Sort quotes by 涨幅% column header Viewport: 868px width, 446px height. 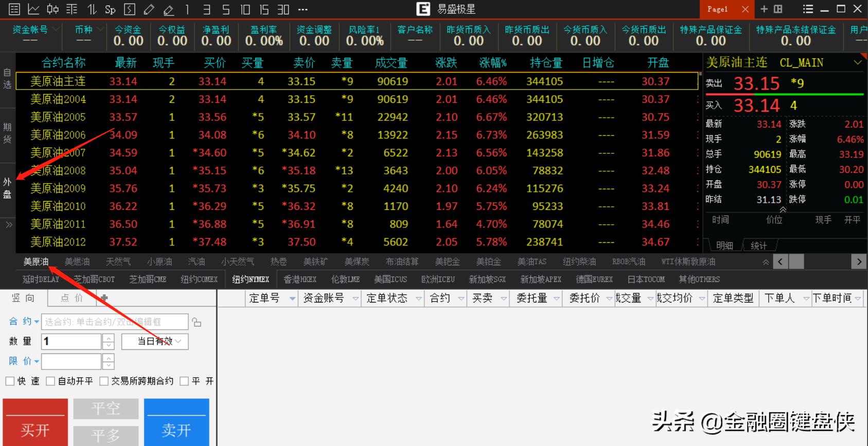pos(492,63)
